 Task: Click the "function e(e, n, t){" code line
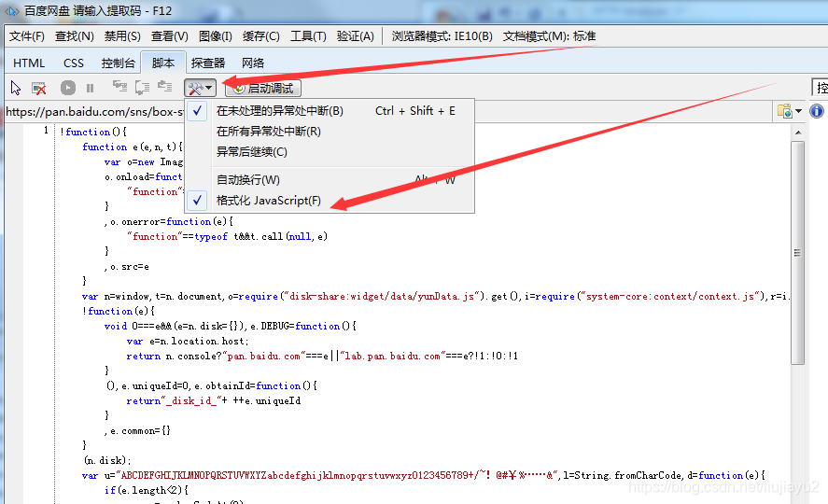[x=133, y=147]
